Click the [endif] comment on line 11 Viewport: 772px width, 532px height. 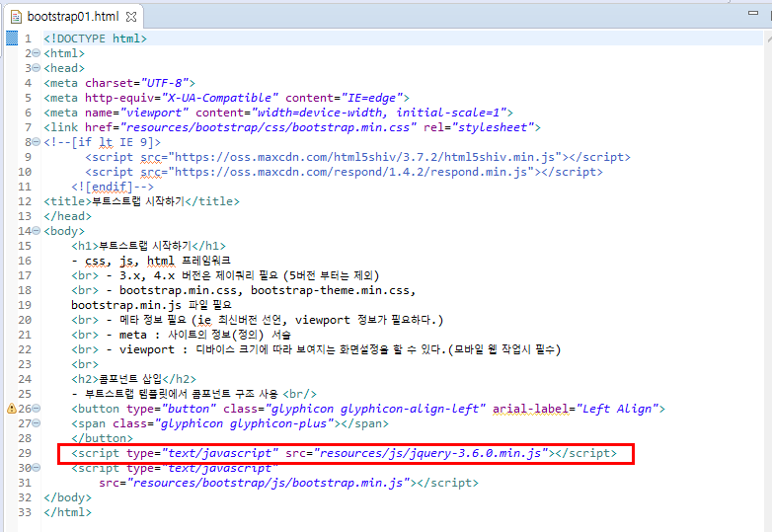tap(113, 187)
